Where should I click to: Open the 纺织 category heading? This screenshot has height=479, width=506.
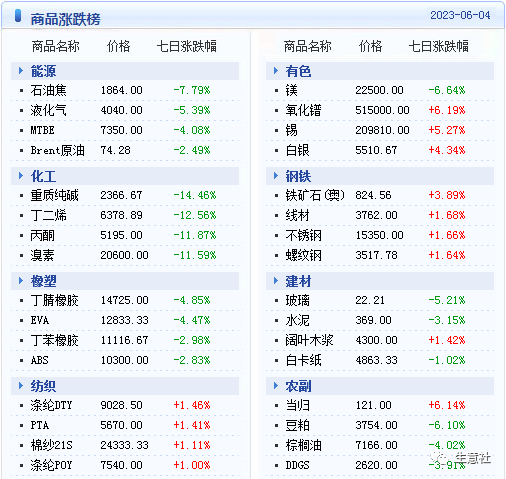pos(43,386)
